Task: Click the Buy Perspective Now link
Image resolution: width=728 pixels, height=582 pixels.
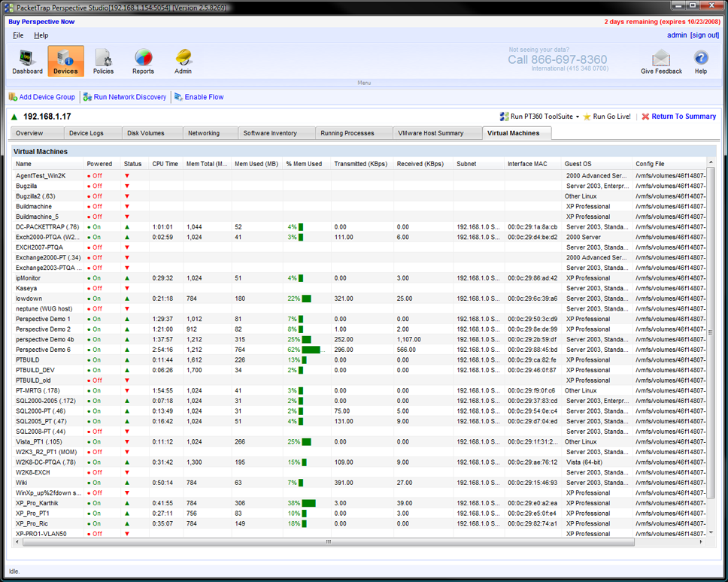Action: [x=41, y=22]
